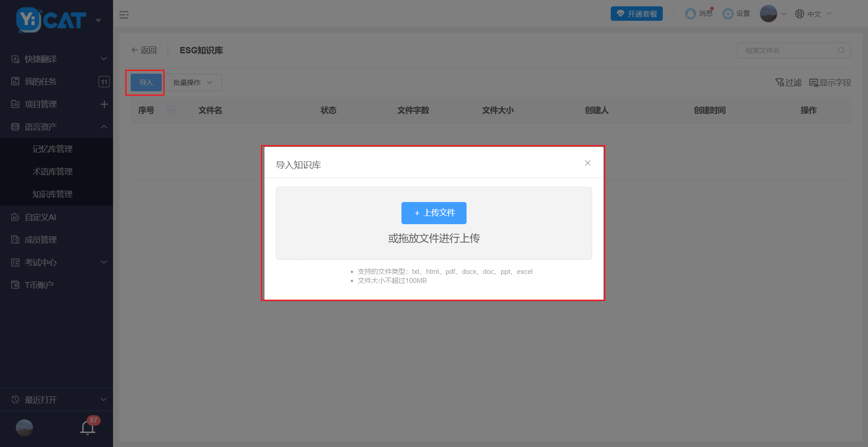
Task: Expand the 批量操作 dropdown
Action: pyautogui.click(x=193, y=83)
